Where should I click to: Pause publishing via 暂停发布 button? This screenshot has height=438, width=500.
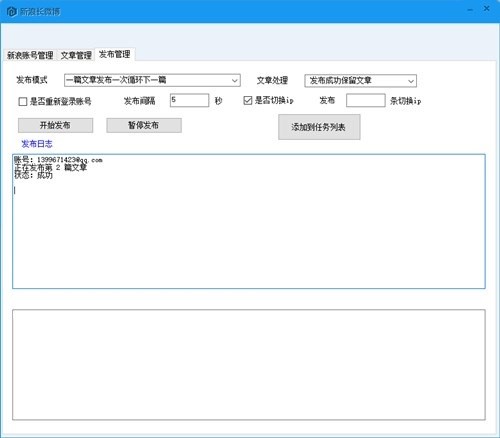[144, 125]
